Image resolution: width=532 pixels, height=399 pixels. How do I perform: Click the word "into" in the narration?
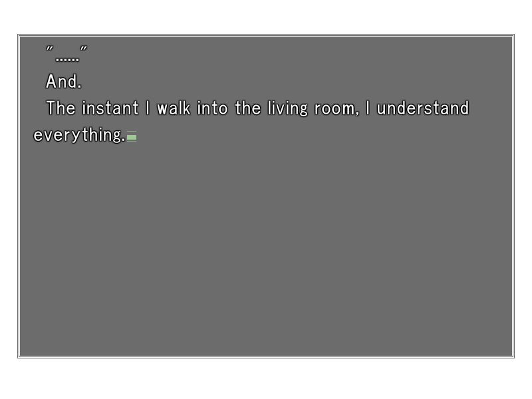(x=212, y=108)
